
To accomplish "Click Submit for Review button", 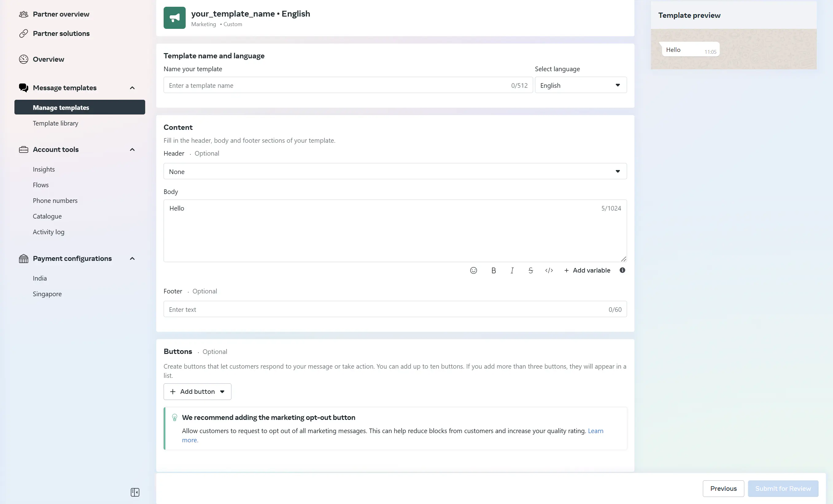I will [783, 488].
